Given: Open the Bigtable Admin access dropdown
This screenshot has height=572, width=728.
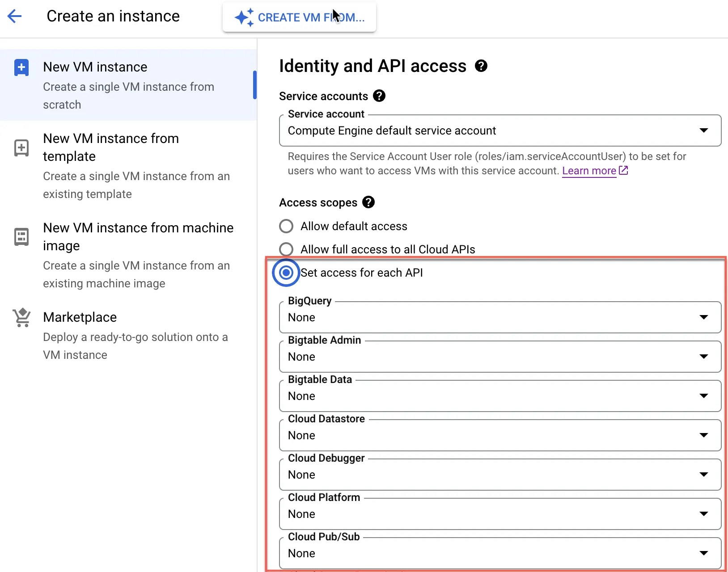Looking at the screenshot, I should click(x=500, y=357).
